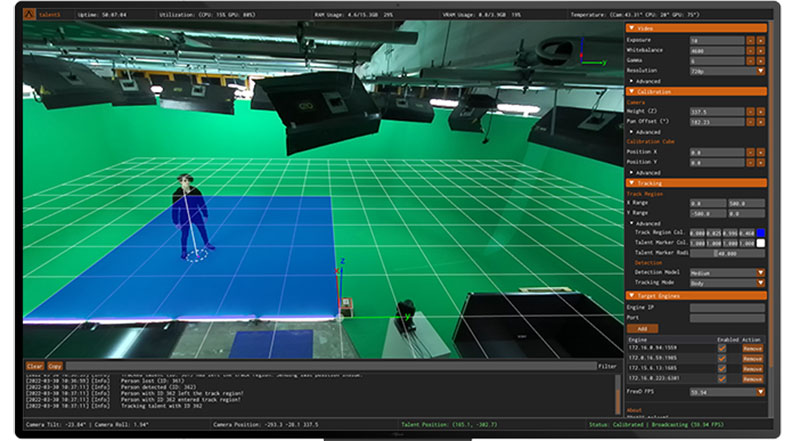
Task: Toggle enabled checkbox for engine 172.16.0.94
Action: (722, 348)
